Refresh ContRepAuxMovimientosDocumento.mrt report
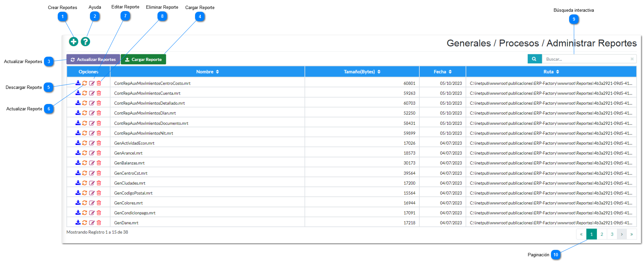The height and width of the screenshot is (263, 644). coord(85,123)
